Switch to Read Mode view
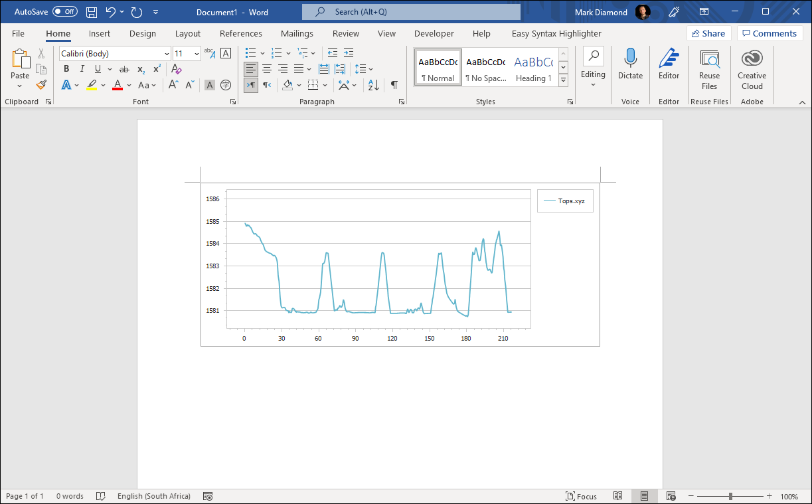This screenshot has width=812, height=504. pos(618,496)
